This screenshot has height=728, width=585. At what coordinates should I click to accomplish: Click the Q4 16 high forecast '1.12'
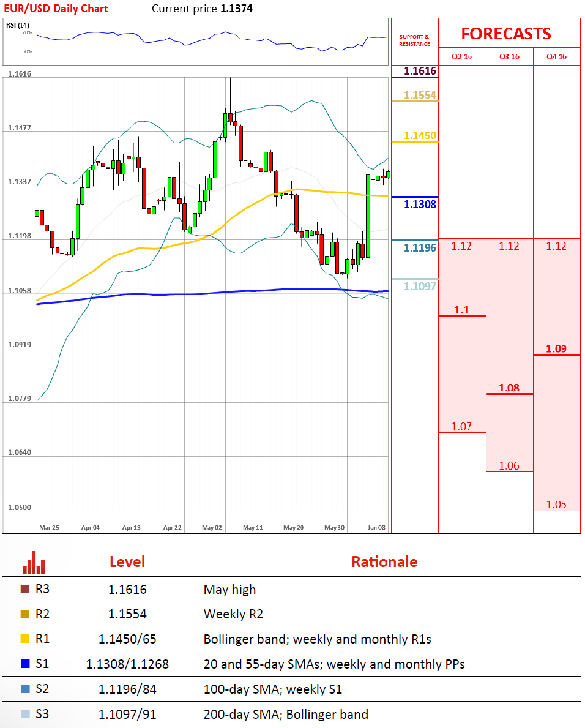coord(556,246)
